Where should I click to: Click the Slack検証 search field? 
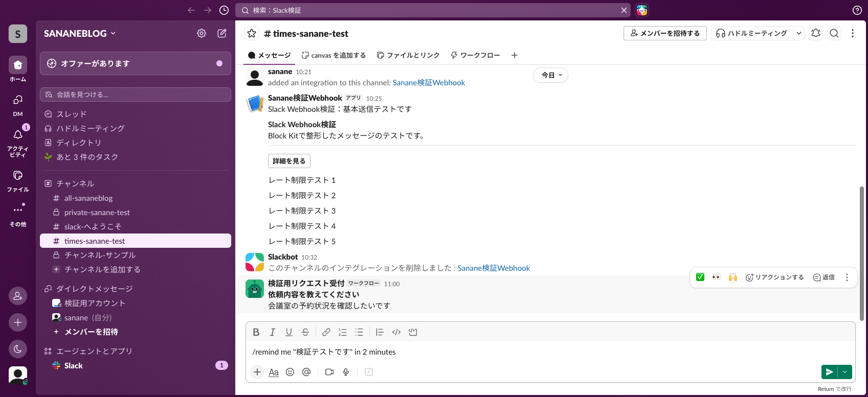click(433, 10)
